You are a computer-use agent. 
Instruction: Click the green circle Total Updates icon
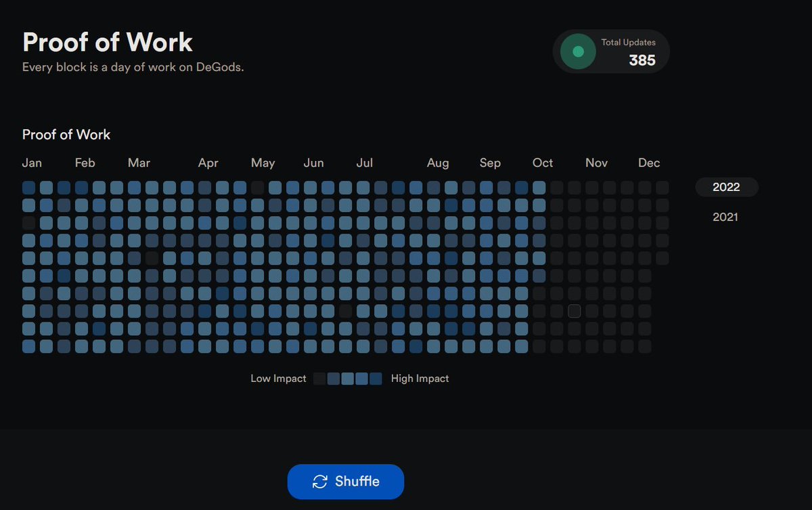click(578, 51)
